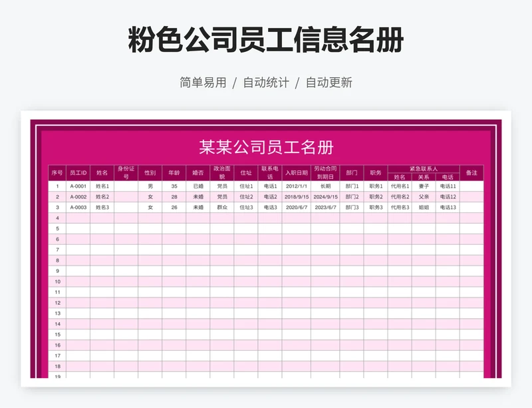This screenshot has width=532, height=408.
Task: Select the 姓名2 name cell
Action: point(102,197)
